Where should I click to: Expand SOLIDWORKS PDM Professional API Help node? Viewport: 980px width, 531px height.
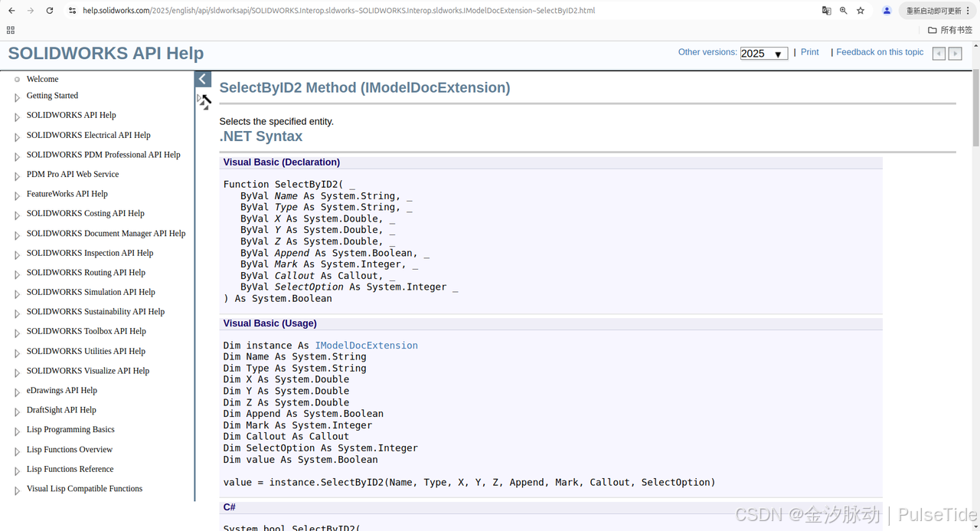coord(17,156)
